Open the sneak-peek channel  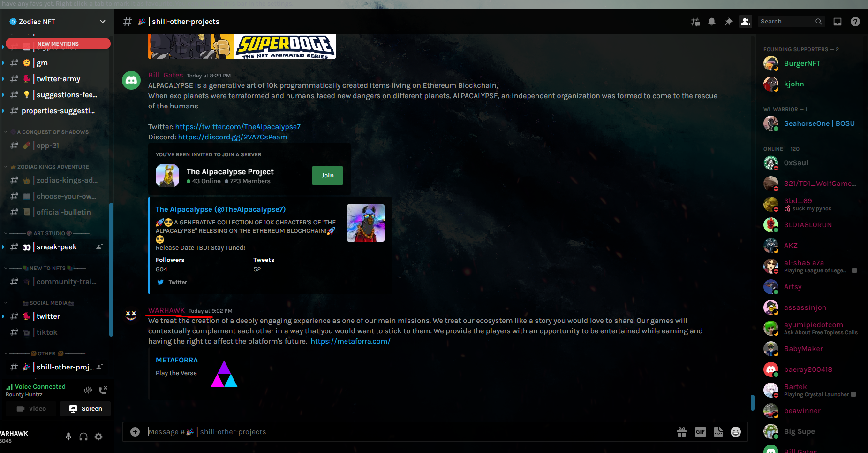coord(56,247)
